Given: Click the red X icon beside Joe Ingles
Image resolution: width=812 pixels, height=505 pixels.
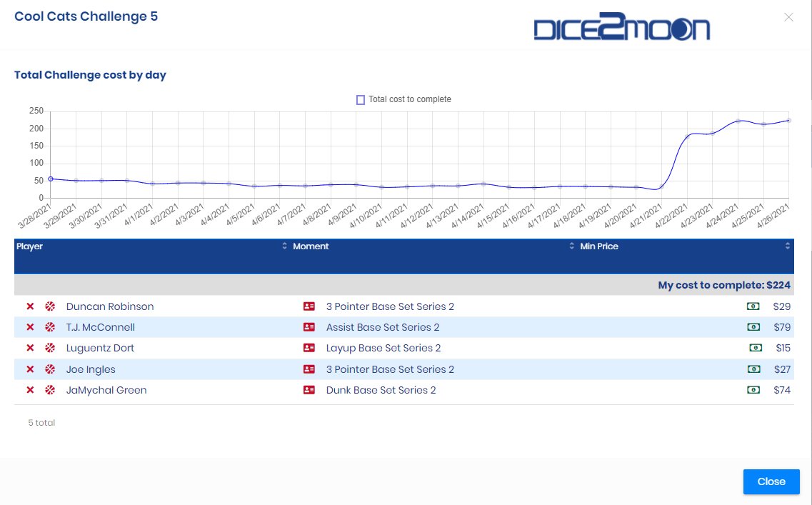Looking at the screenshot, I should 30,369.
